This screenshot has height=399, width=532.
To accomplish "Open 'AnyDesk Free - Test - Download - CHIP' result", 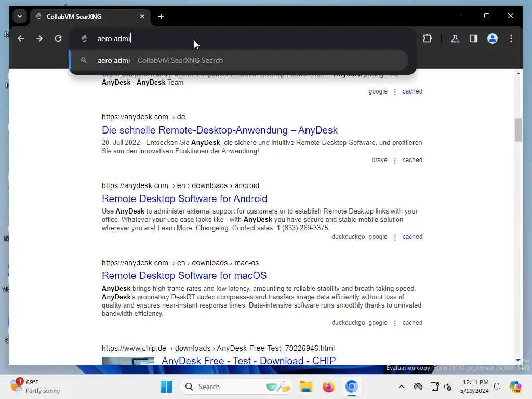I will coord(248,361).
